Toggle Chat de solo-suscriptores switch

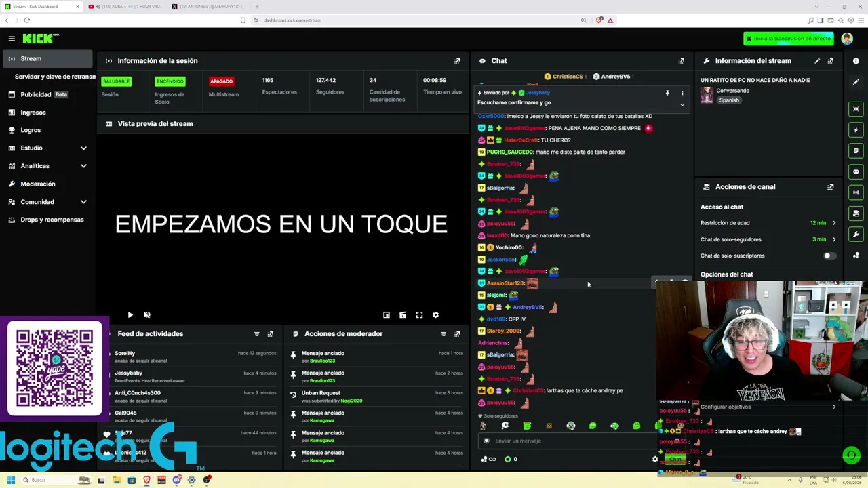[829, 256]
